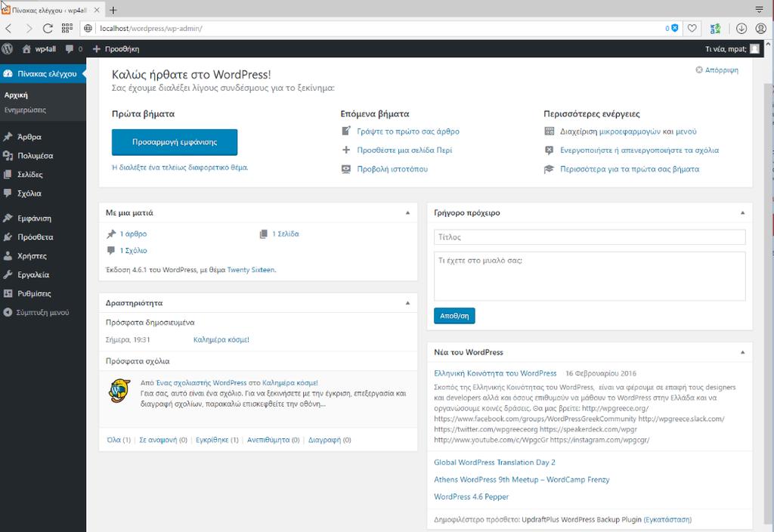Save draft with Αποθ/ση button

[454, 316]
